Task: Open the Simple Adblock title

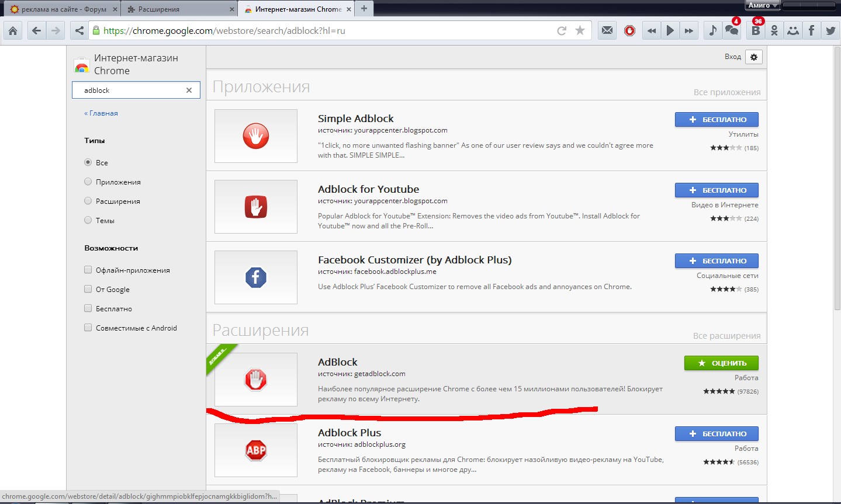Action: tap(356, 119)
